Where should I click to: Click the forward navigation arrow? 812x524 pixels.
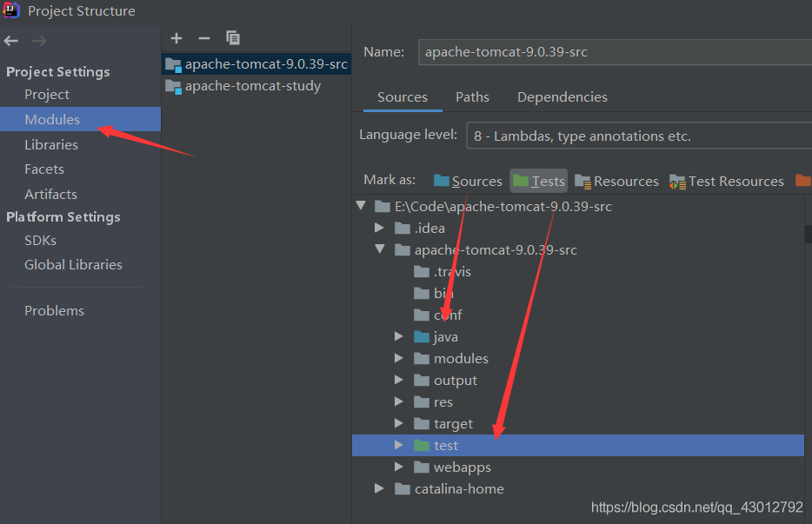pos(39,41)
